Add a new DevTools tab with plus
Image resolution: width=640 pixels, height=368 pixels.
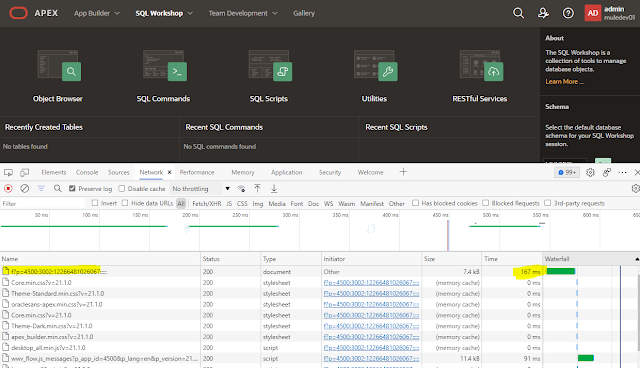403,172
